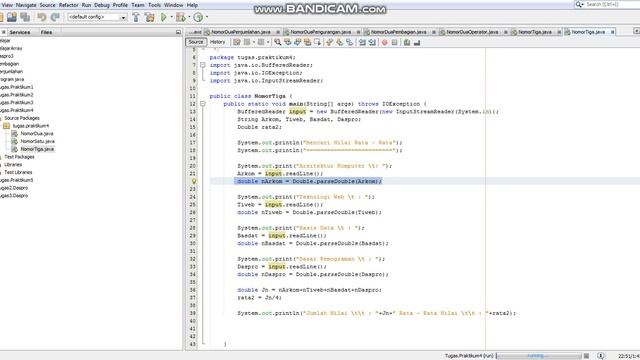The height and width of the screenshot is (360, 640).
Task: Select Test Packages node
Action: point(19,157)
